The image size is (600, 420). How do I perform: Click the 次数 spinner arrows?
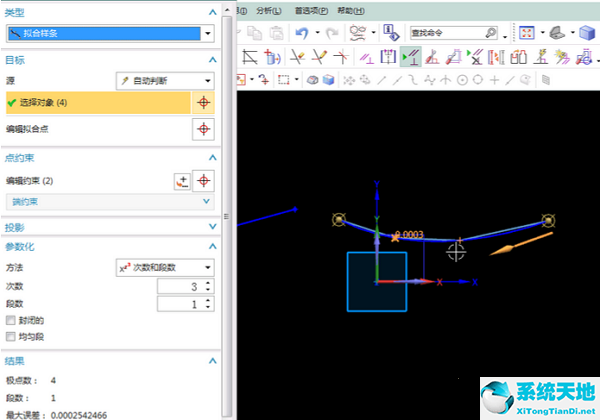point(208,286)
